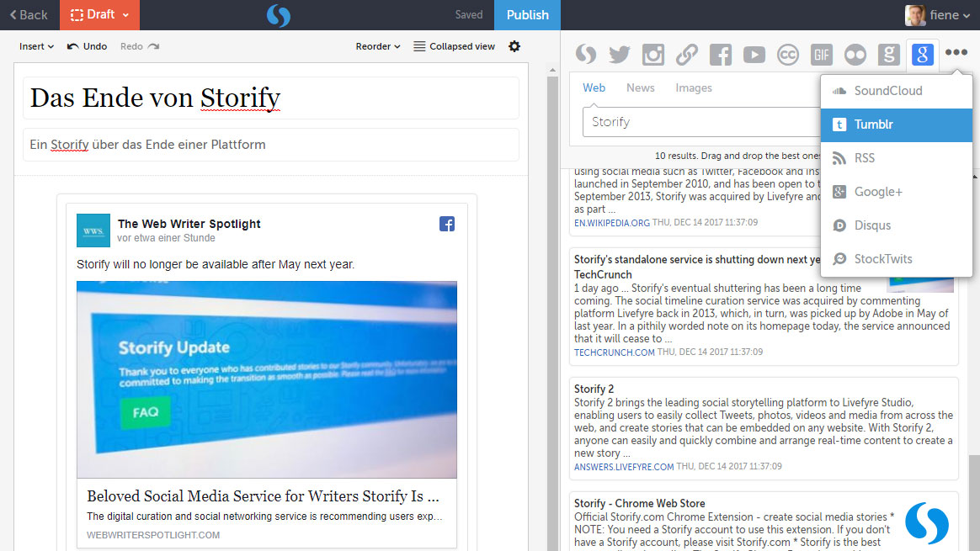Open the embed URL link icon

[687, 55]
